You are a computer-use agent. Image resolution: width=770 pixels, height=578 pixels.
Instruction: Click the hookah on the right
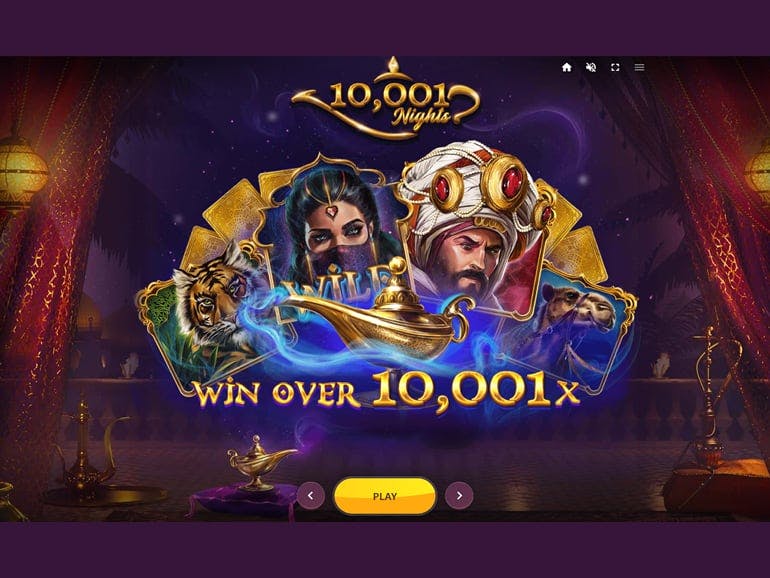point(710,398)
